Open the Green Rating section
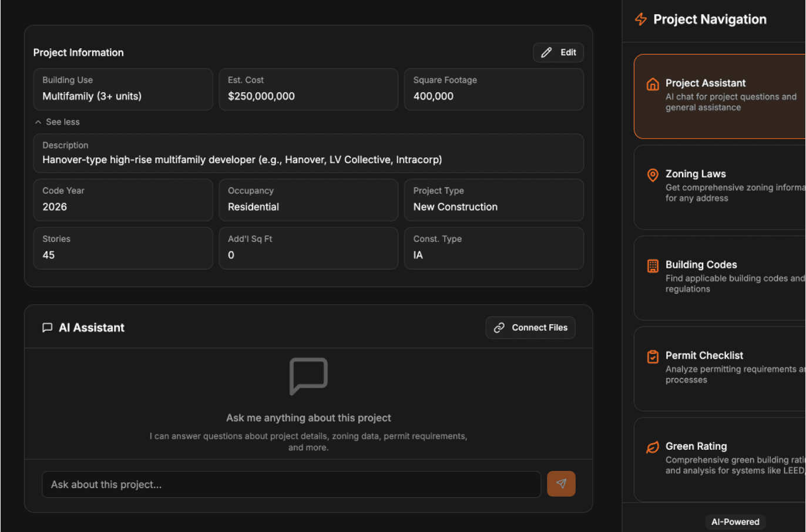This screenshot has height=532, width=806. point(720,459)
